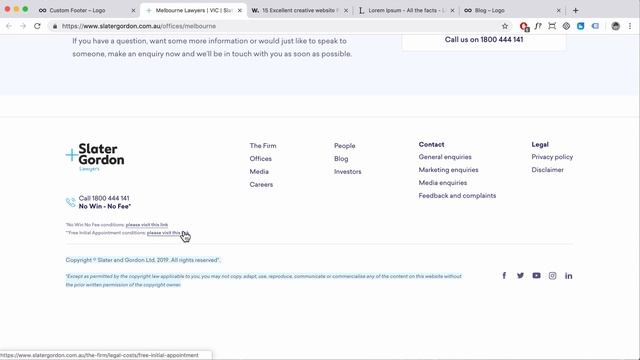Viewport: 640px width, 360px height.
Task: Open The Firm footer link
Action: pos(263,146)
